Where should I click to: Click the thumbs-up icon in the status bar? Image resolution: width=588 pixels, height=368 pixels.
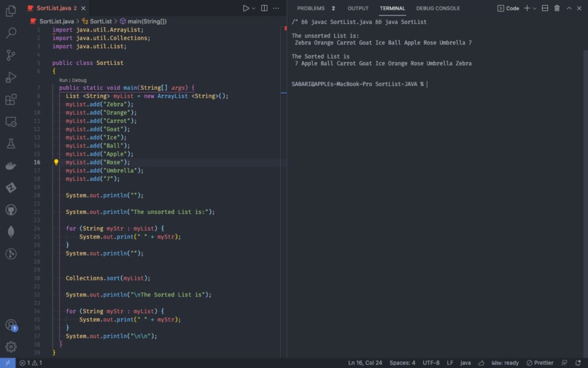coord(481,363)
